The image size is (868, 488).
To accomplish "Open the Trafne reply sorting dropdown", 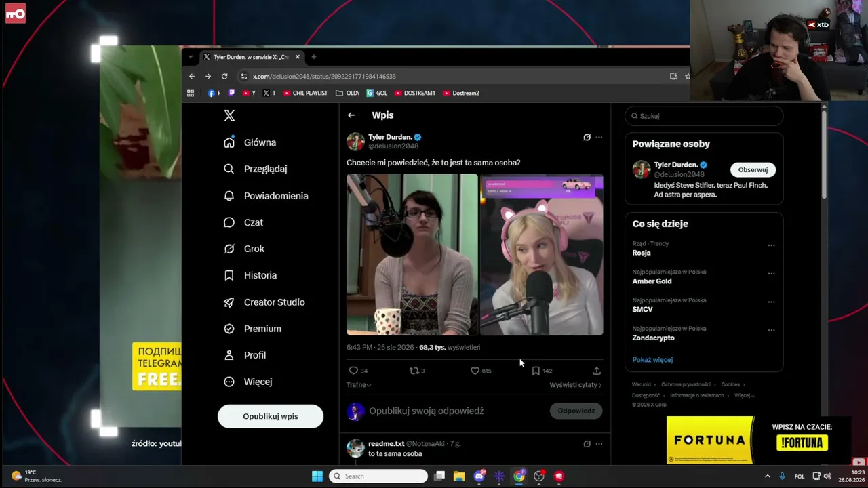I will coord(359,385).
